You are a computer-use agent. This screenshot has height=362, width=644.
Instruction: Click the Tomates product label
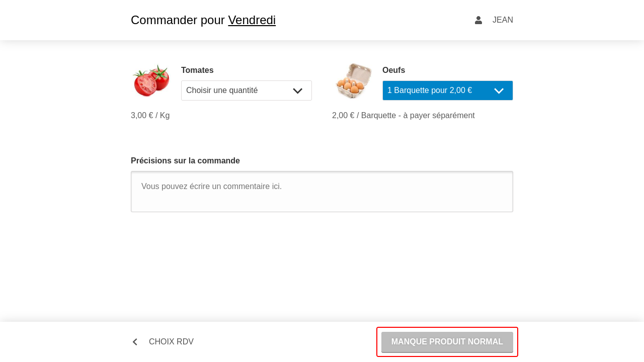click(x=197, y=70)
